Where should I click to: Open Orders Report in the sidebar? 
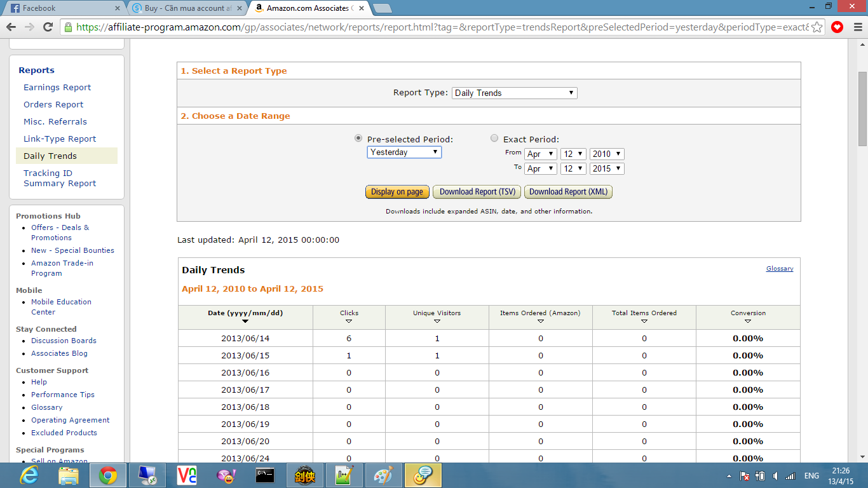coord(53,105)
